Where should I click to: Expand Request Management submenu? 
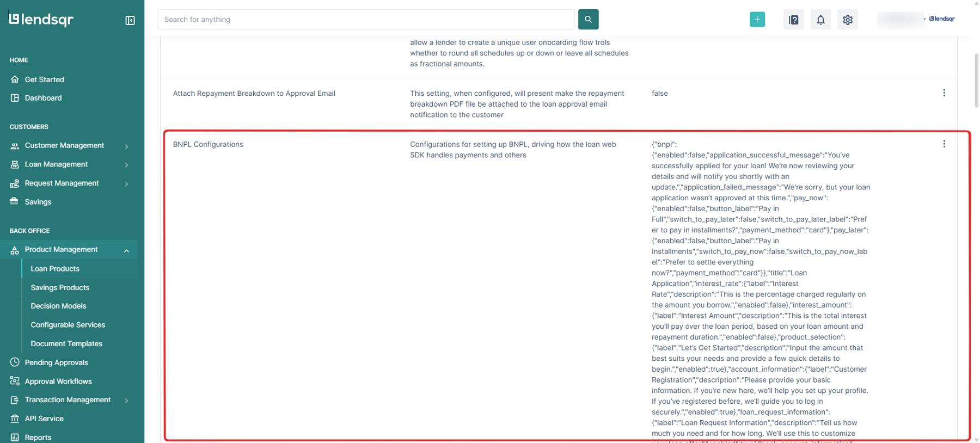click(126, 183)
